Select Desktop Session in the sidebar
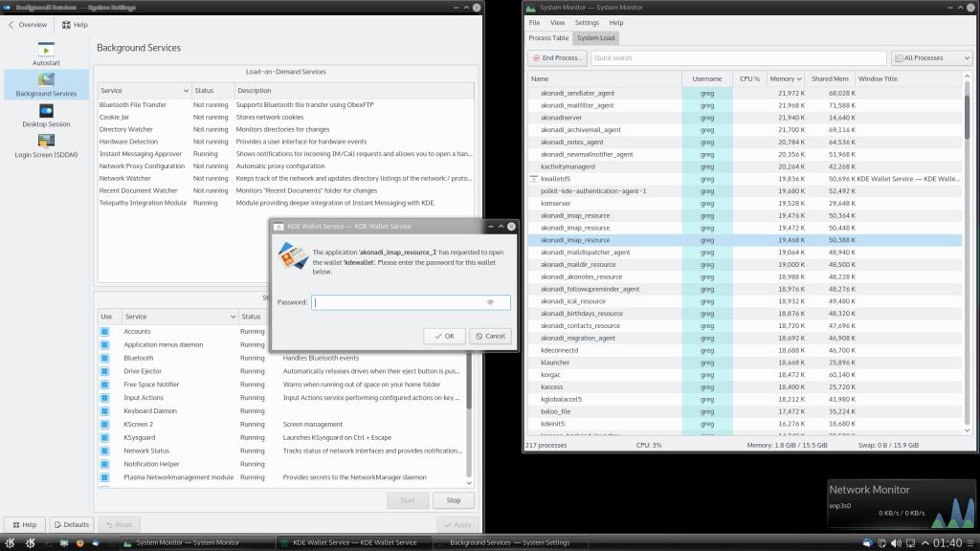Image resolution: width=980 pixels, height=551 pixels. pyautogui.click(x=46, y=116)
